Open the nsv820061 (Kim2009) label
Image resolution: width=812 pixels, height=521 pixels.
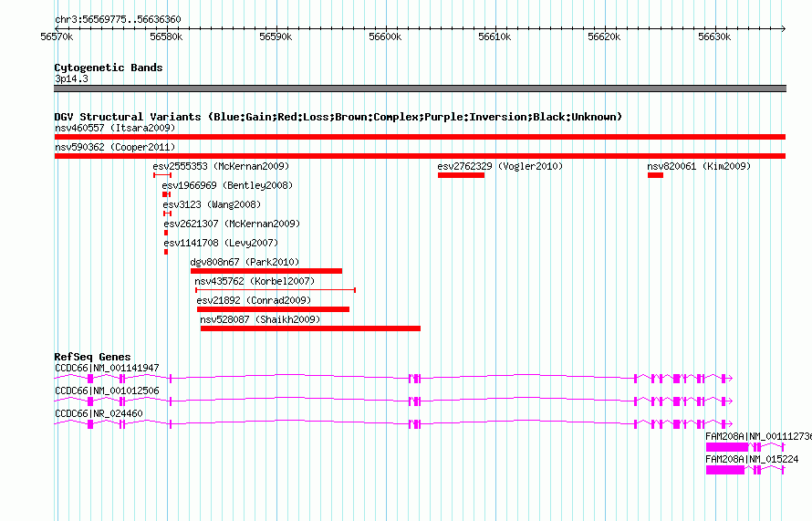(x=699, y=166)
